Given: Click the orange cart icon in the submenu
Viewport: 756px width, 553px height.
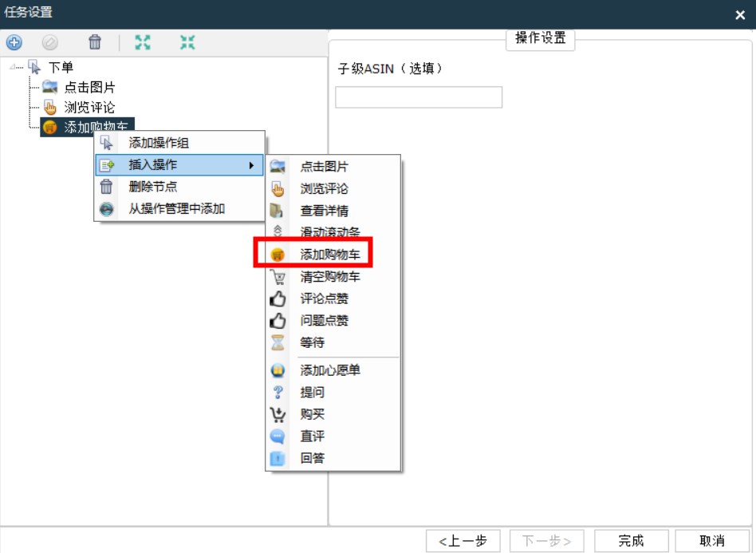Looking at the screenshot, I should coord(278,255).
